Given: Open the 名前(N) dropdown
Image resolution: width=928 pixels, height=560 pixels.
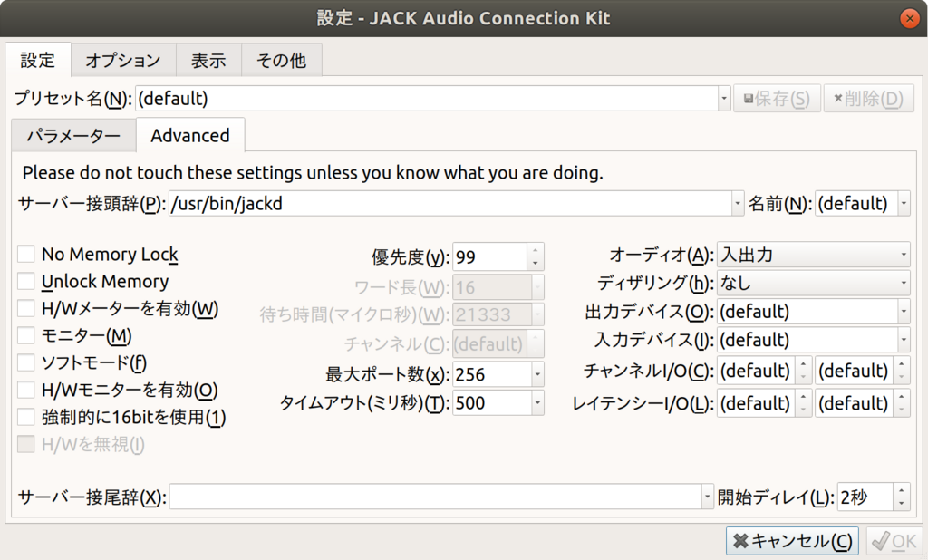Looking at the screenshot, I should [904, 204].
